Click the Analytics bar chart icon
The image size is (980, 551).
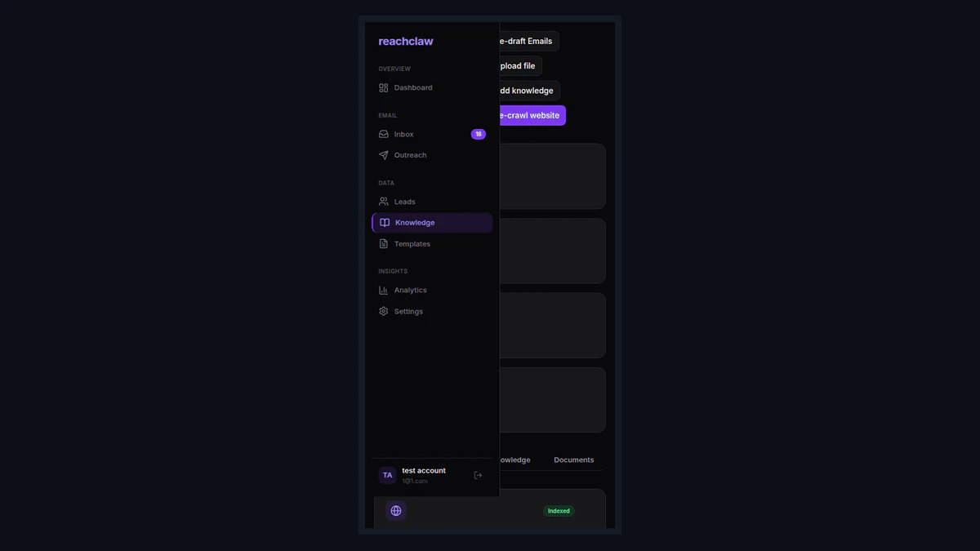(384, 290)
